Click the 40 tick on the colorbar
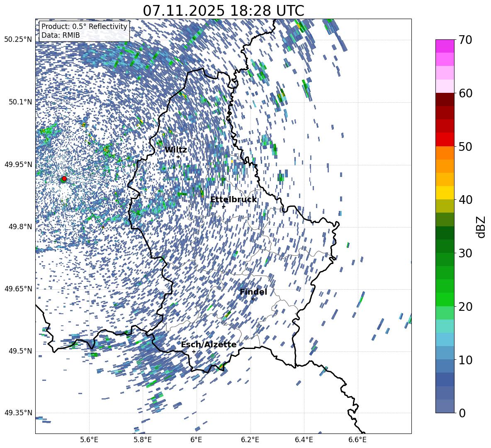The height and width of the screenshot is (448, 491). click(x=465, y=200)
